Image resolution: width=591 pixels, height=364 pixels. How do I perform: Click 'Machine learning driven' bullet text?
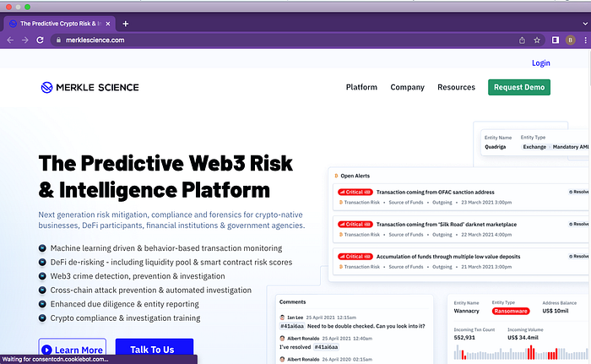[x=166, y=248]
